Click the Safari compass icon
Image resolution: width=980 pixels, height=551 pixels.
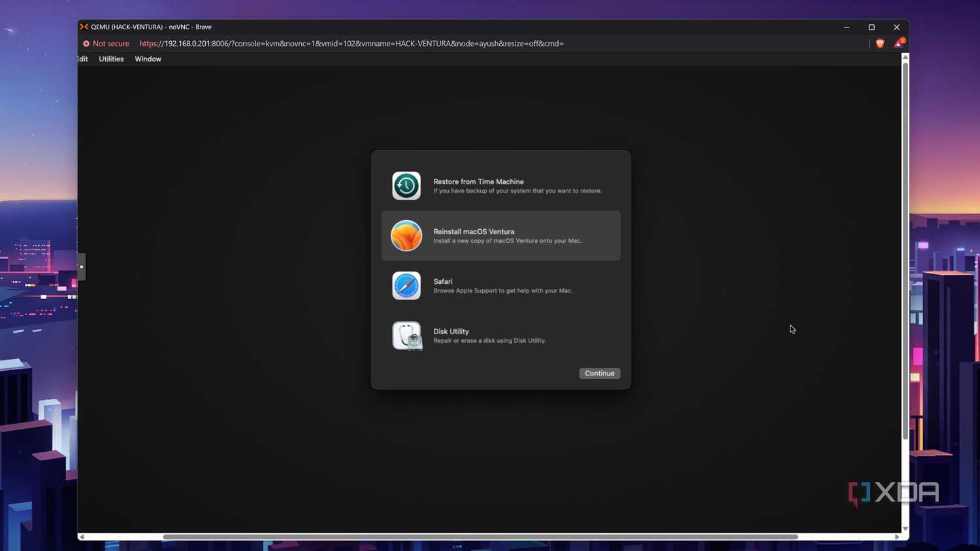(406, 286)
